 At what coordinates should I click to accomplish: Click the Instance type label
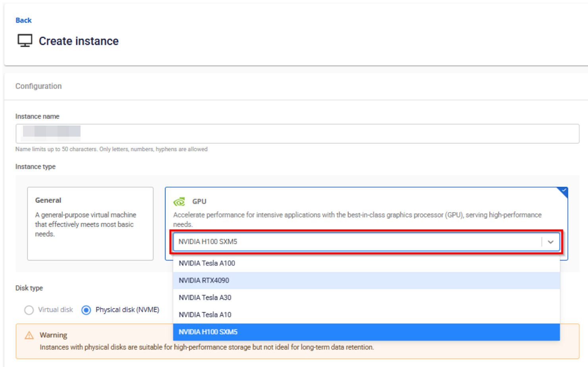pos(35,167)
